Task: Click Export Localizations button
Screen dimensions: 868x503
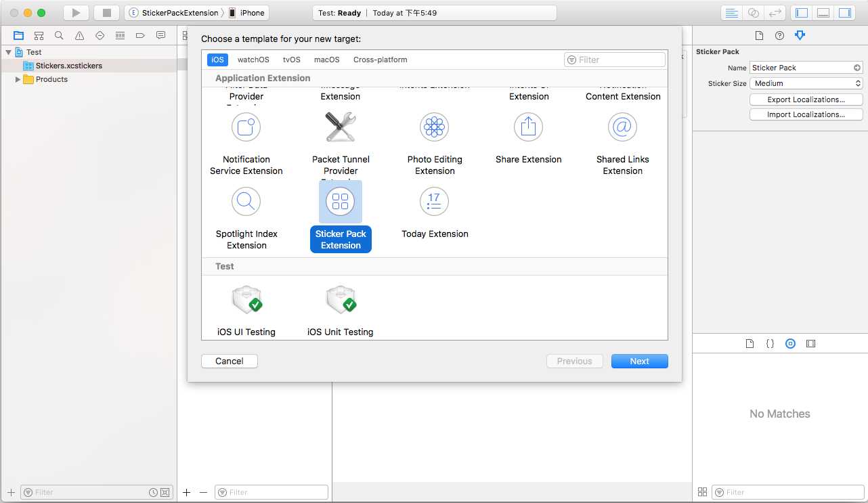Action: (806, 100)
